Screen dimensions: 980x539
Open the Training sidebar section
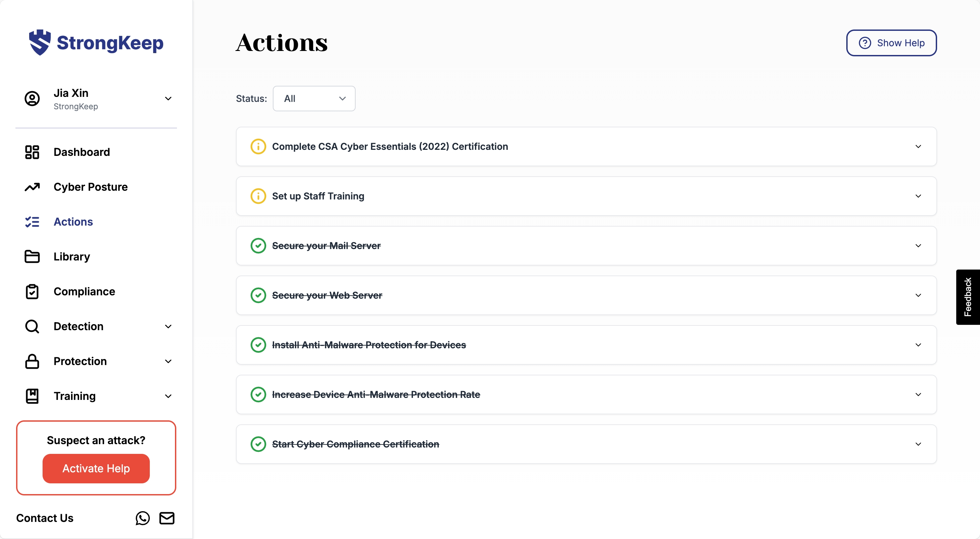tap(74, 396)
